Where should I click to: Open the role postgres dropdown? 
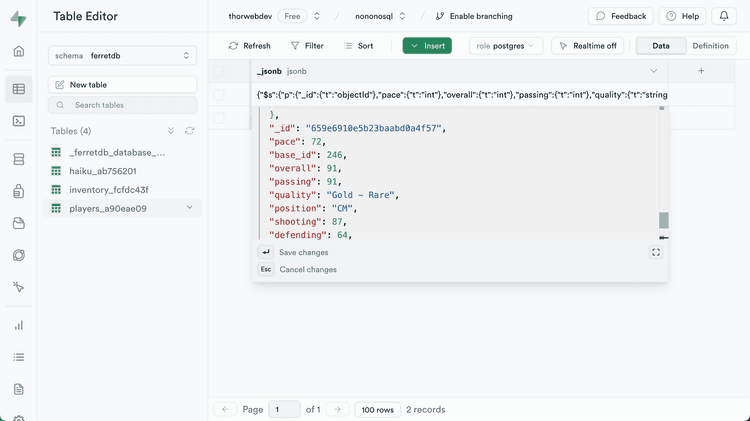tap(506, 46)
